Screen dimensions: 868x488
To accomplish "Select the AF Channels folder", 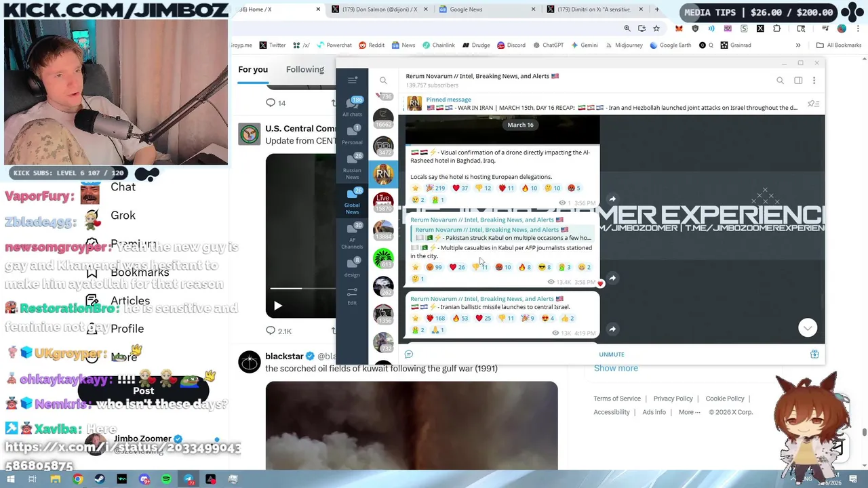I will [352, 236].
